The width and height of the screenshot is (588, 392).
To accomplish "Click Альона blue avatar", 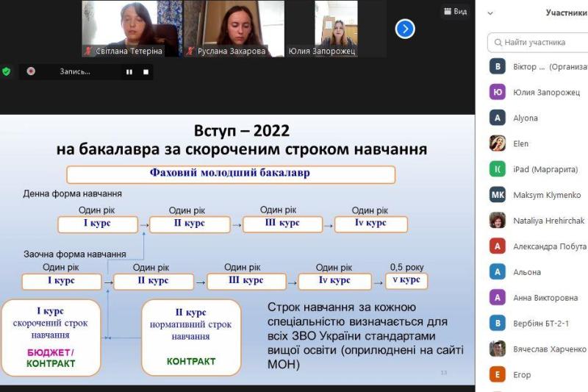I will point(498,272).
